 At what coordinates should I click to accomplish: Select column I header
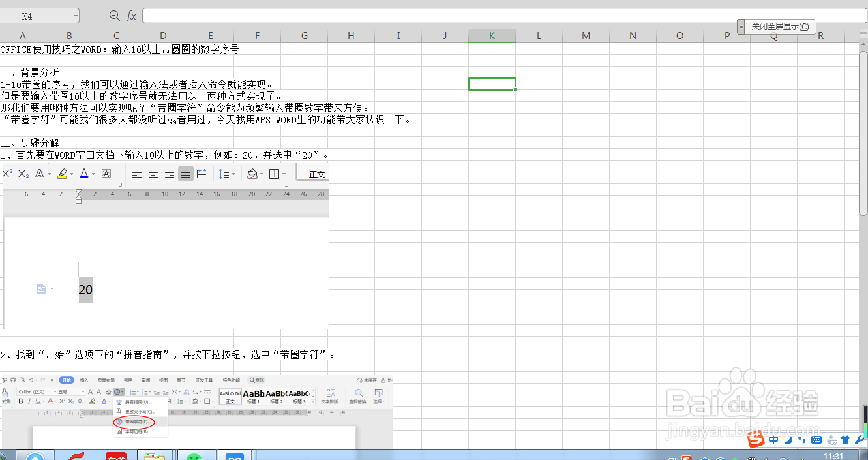(398, 36)
